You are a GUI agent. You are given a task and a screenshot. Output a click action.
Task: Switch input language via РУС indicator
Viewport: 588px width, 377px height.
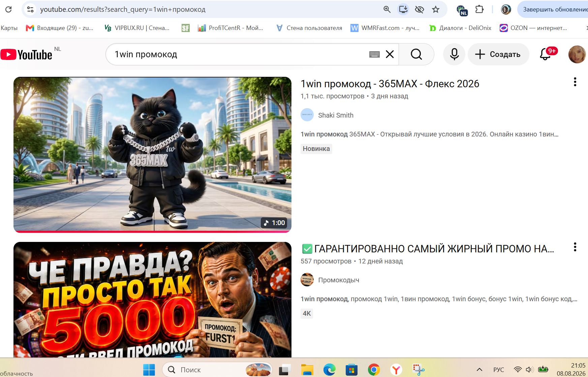499,370
